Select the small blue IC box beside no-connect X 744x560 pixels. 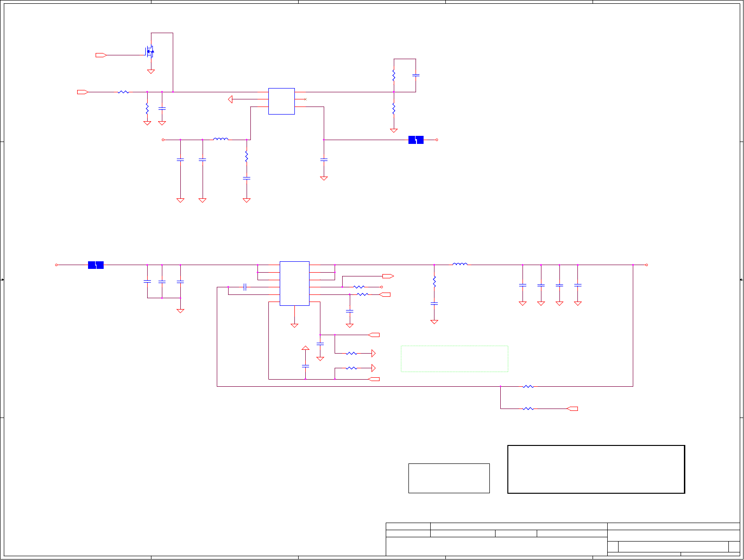[x=282, y=101]
